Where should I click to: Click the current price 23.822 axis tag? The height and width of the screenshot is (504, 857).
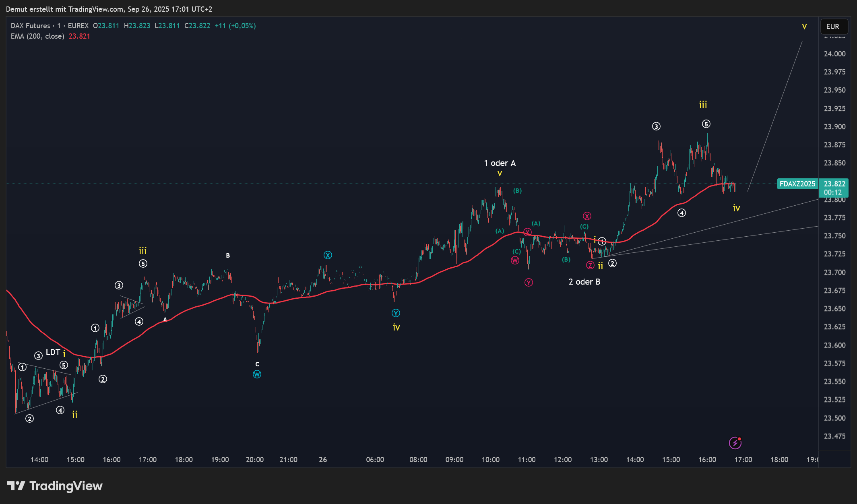pyautogui.click(x=834, y=184)
